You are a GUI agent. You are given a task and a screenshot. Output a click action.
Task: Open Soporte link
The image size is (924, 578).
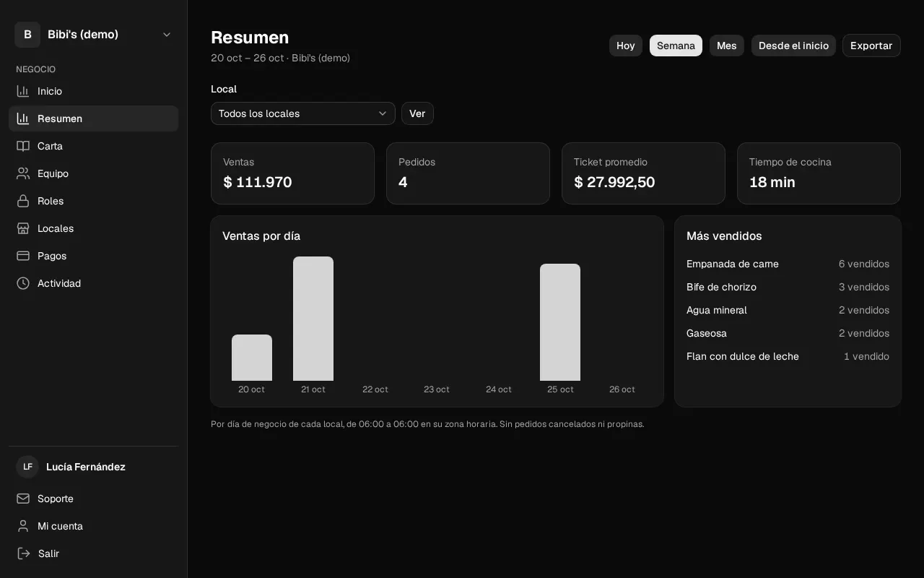coord(93,499)
